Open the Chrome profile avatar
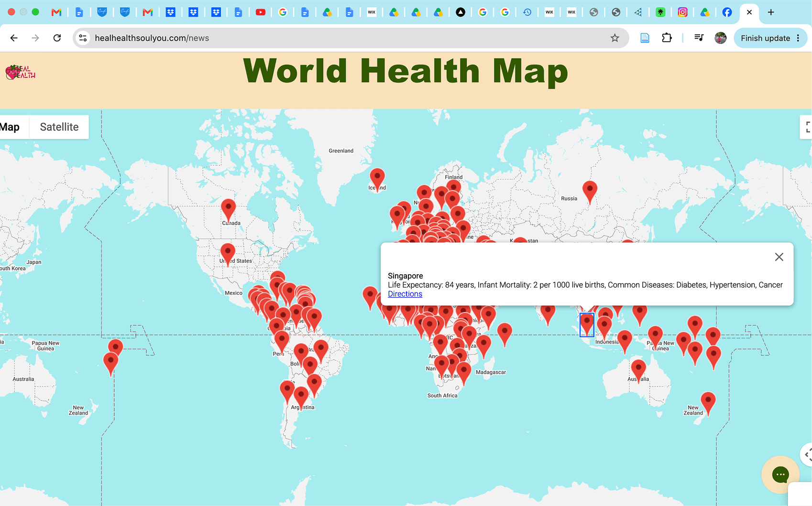Viewport: 812px width, 506px height. 720,38
